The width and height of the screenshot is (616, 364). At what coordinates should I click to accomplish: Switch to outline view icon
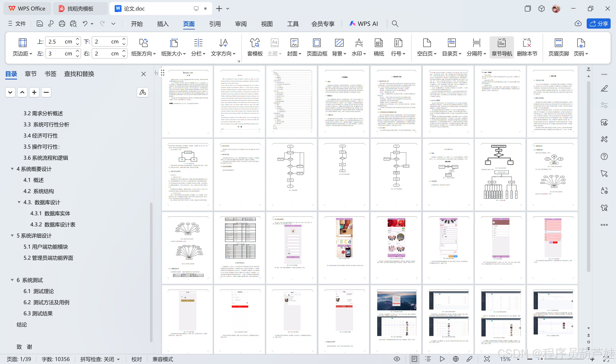428,359
